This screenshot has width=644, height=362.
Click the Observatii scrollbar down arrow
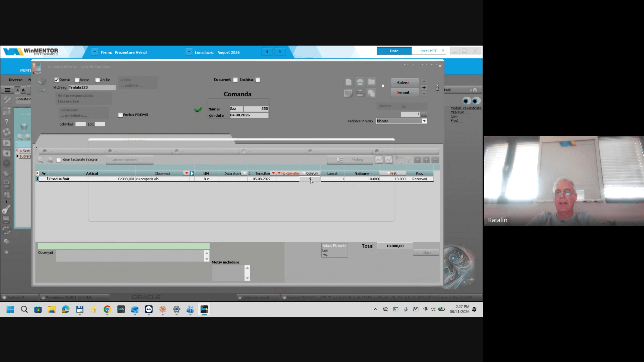point(207,259)
